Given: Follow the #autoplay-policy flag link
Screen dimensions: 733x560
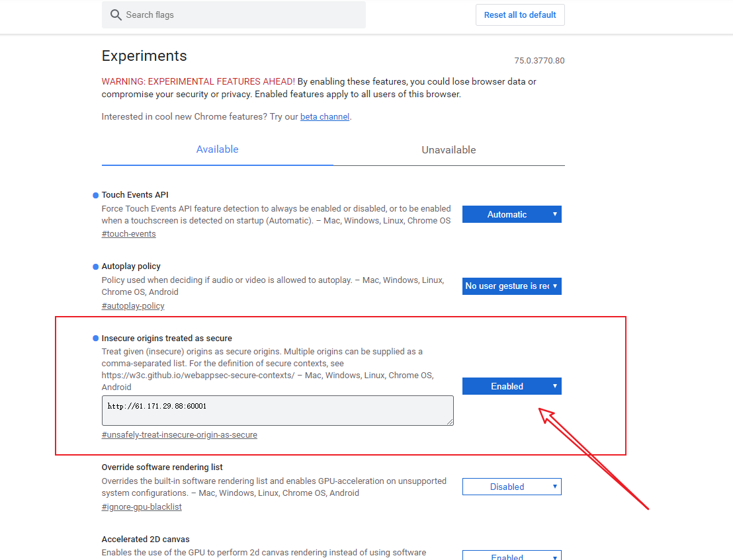Looking at the screenshot, I should (132, 305).
